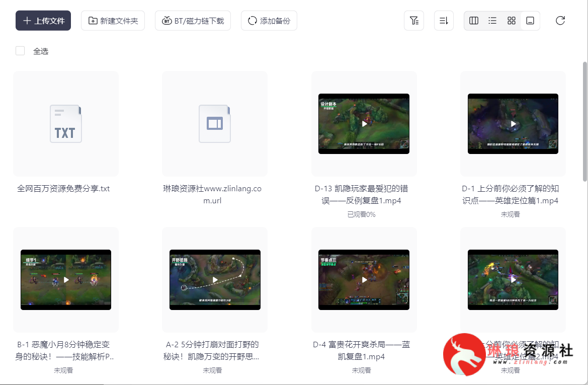Click file name B-1 恶魔小月8分钟稳定变身
The image size is (588, 385).
(x=64, y=350)
